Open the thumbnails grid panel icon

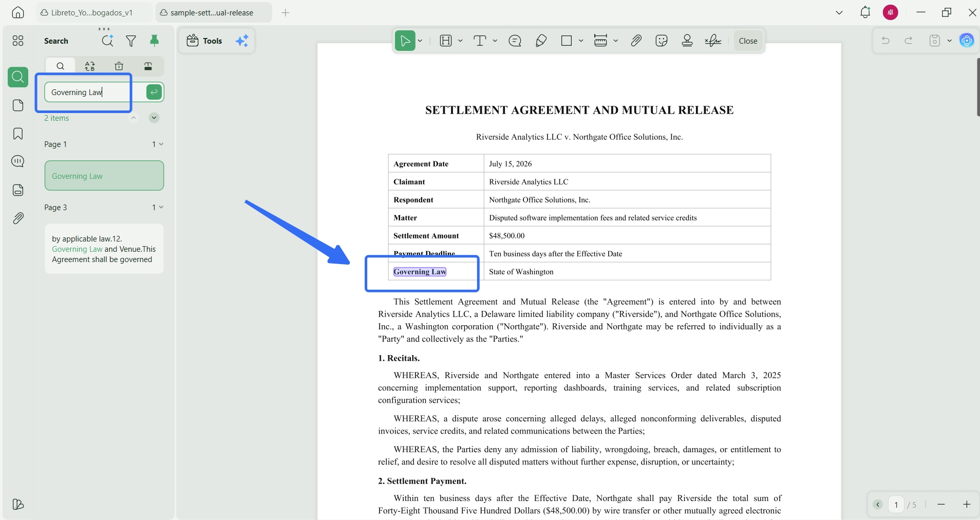[x=18, y=41]
